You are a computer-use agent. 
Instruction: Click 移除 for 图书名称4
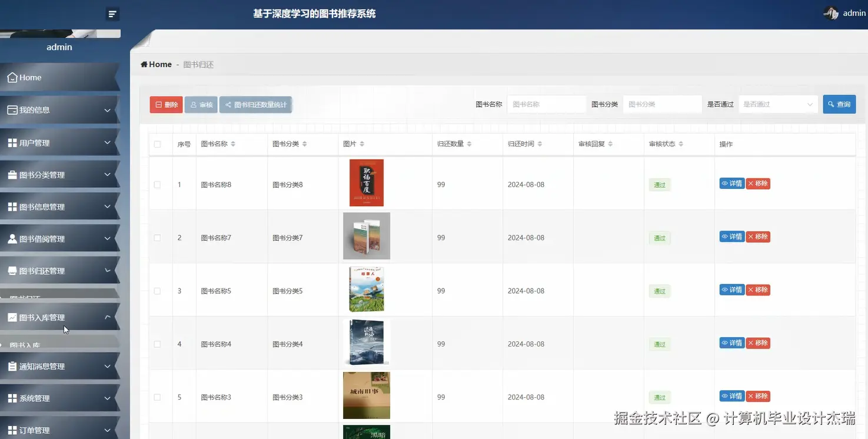758,343
